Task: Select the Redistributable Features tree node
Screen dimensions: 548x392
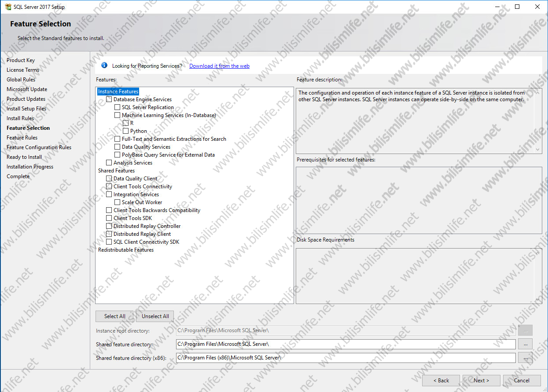Action: tap(126, 250)
